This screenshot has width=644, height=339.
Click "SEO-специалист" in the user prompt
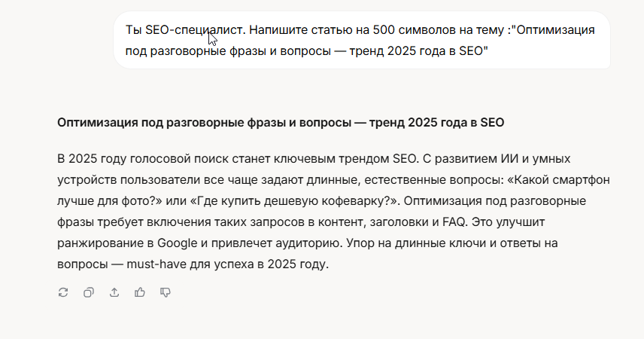click(x=196, y=30)
